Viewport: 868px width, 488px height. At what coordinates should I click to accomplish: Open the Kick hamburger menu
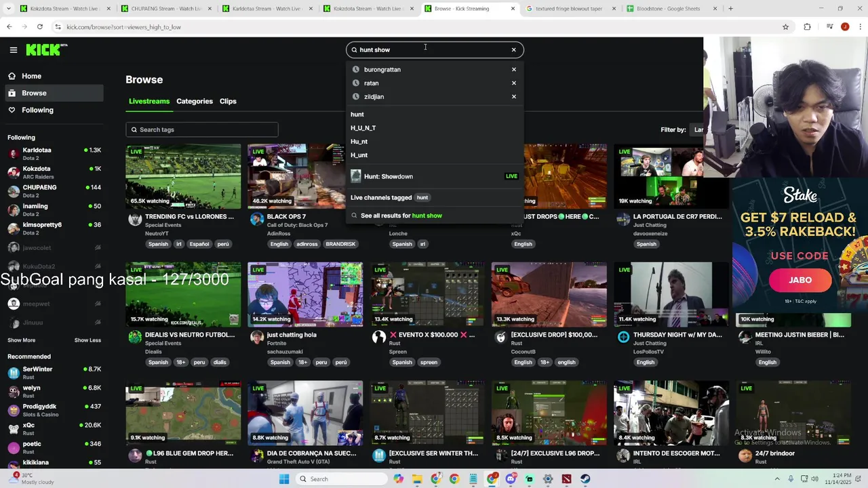point(13,49)
